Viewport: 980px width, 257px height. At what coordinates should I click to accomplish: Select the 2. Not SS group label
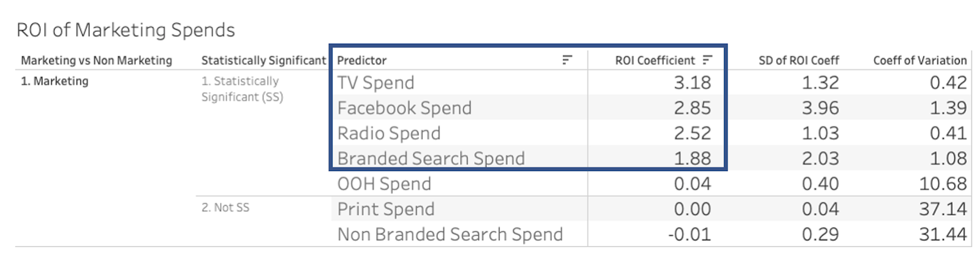coord(225,207)
